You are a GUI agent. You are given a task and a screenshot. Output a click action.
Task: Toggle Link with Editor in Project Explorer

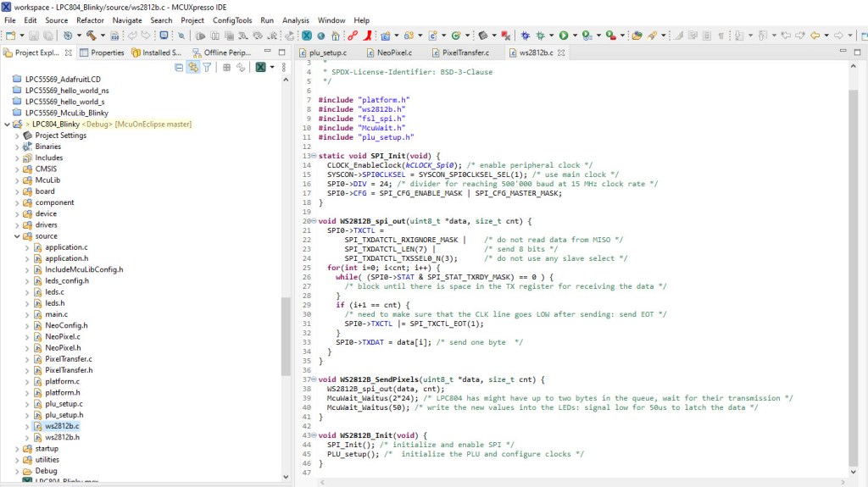[192, 68]
